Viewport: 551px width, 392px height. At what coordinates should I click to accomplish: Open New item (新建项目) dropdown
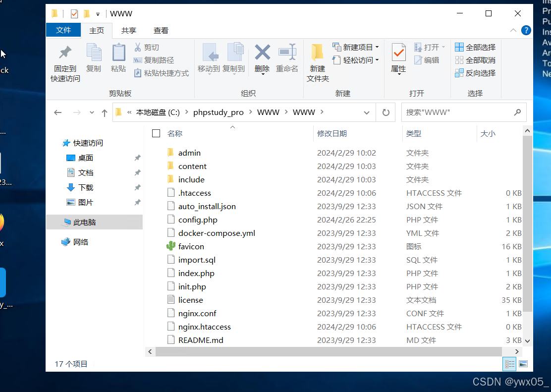click(356, 47)
